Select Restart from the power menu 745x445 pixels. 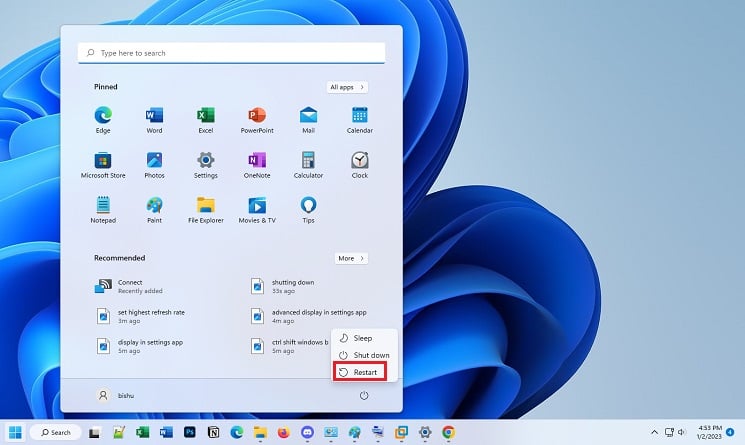pos(360,372)
